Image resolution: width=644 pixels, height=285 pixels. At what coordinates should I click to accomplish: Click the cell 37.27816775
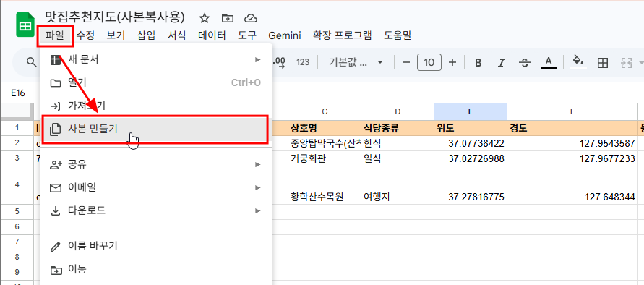pos(471,185)
